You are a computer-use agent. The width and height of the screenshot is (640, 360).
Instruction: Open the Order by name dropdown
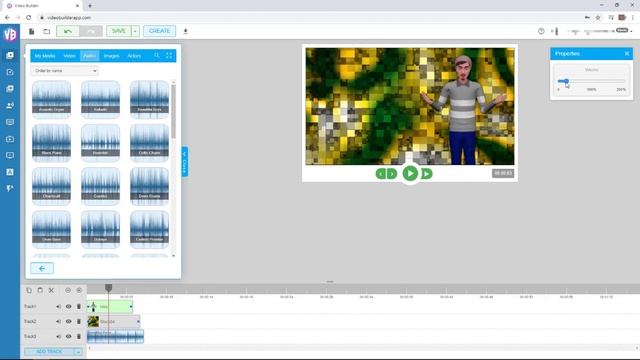click(64, 71)
